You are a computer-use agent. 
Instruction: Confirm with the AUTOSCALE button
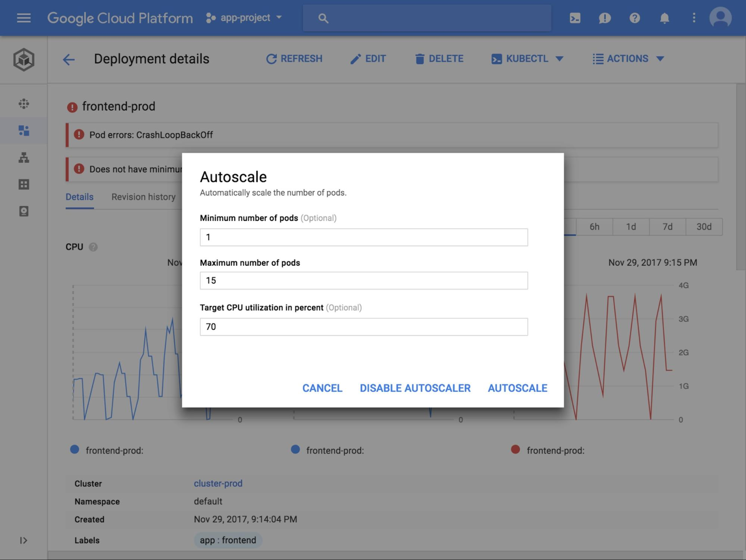coord(518,388)
